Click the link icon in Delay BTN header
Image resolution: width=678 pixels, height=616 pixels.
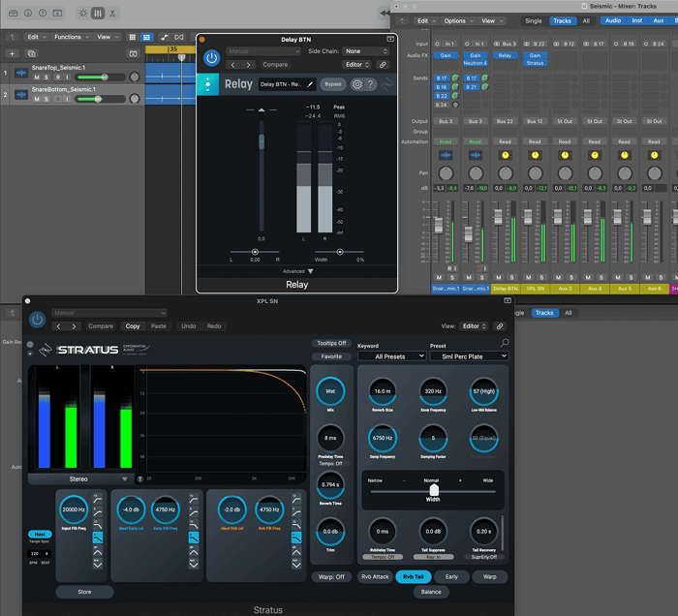coord(383,65)
